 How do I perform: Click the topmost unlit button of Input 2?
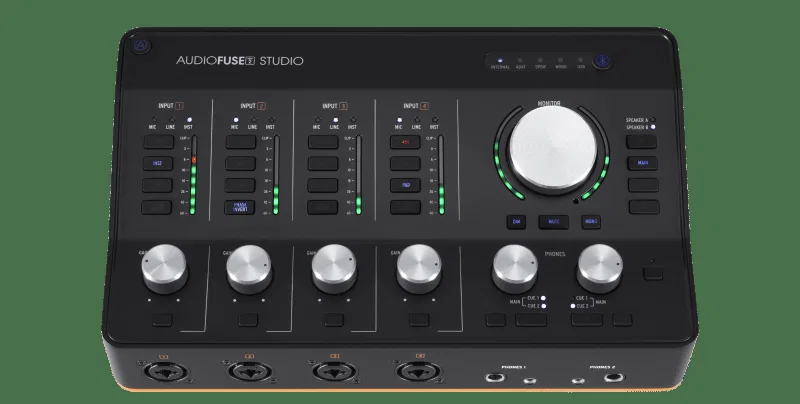pyautogui.click(x=241, y=142)
